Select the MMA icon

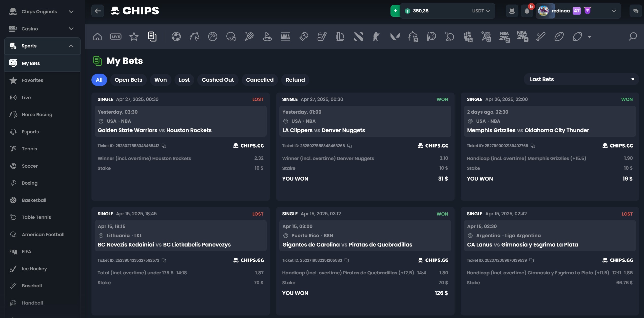coord(285,37)
